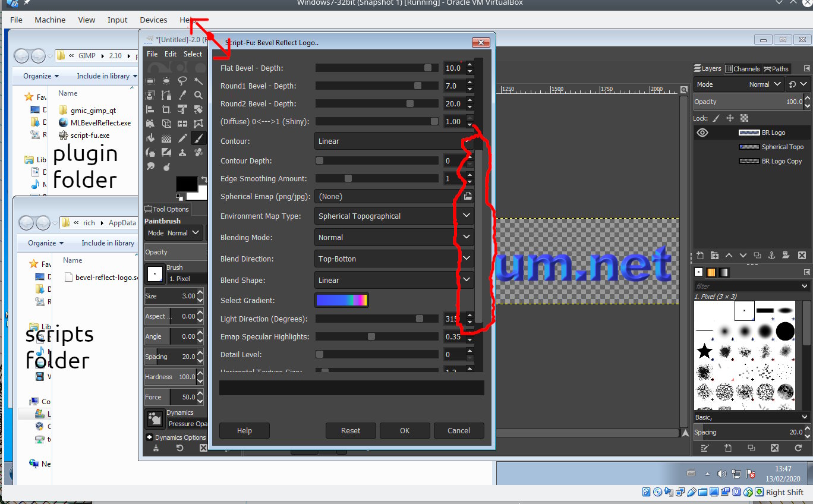The width and height of the screenshot is (813, 504).
Task: Click the Flat Bevel Depth slider
Action: click(377, 68)
